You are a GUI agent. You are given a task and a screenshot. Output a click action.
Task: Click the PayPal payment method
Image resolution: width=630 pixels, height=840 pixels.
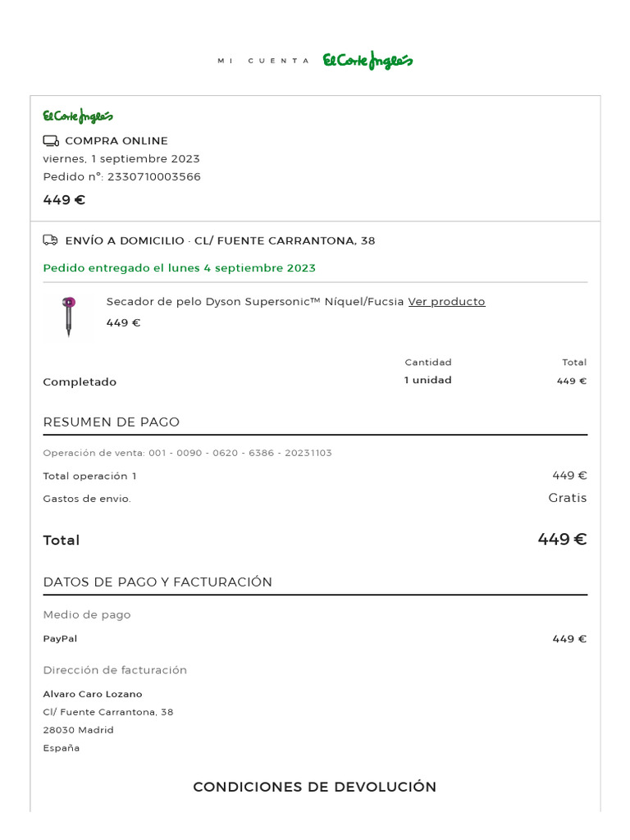tap(60, 638)
